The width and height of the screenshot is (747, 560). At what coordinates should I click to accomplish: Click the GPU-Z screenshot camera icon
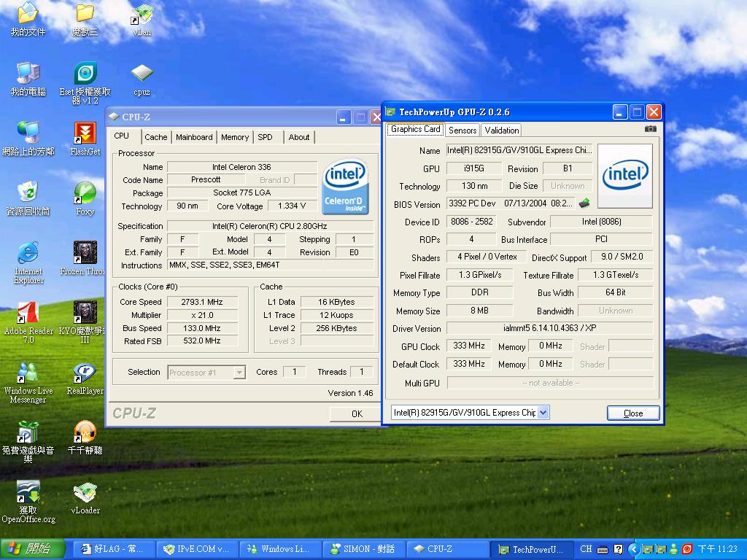click(x=650, y=129)
